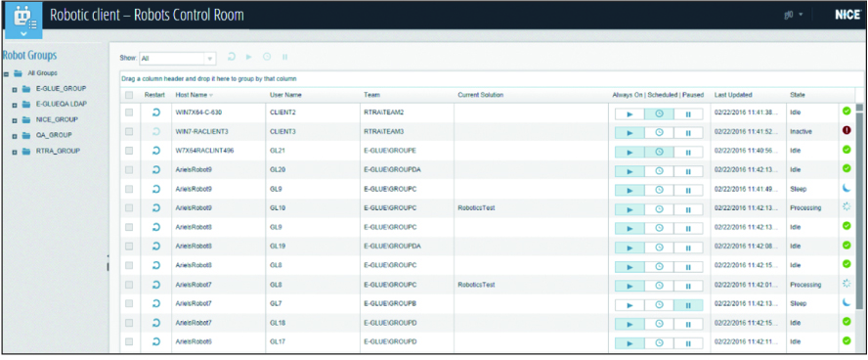
Task: Click the red Inactive status icon for CLIENT3
Action: pos(846,130)
